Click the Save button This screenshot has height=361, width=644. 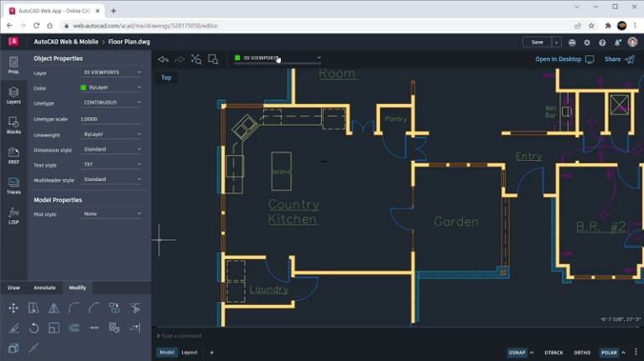coord(537,42)
